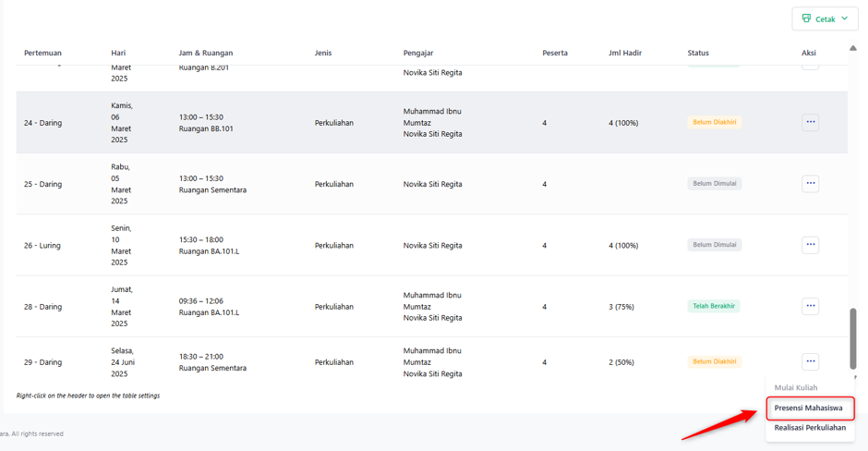Open action menu for meeting 24 - Daring
The image size is (868, 451).
tap(810, 122)
